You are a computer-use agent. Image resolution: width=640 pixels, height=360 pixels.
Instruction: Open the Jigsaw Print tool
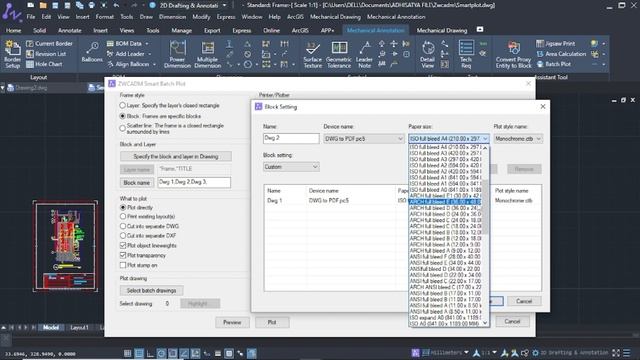pos(556,44)
